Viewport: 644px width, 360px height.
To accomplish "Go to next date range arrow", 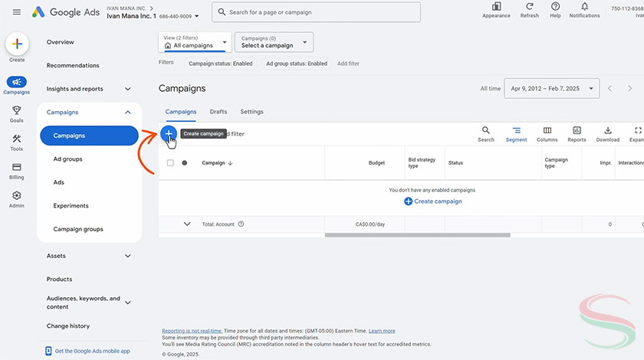I will pos(629,88).
